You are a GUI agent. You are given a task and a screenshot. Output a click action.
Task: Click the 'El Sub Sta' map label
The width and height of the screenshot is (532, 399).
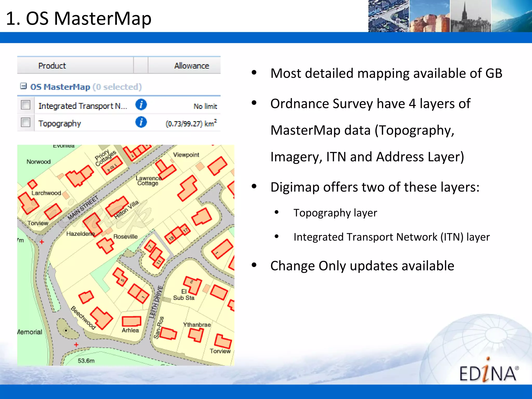(x=184, y=295)
